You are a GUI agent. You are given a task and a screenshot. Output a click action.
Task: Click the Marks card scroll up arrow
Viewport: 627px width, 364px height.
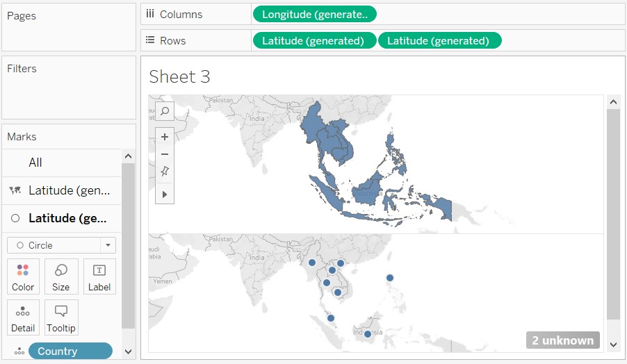(128, 156)
